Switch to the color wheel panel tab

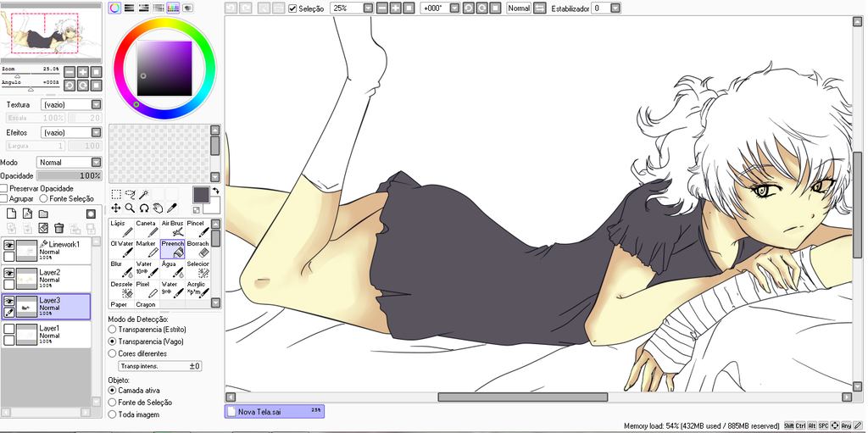[114, 8]
